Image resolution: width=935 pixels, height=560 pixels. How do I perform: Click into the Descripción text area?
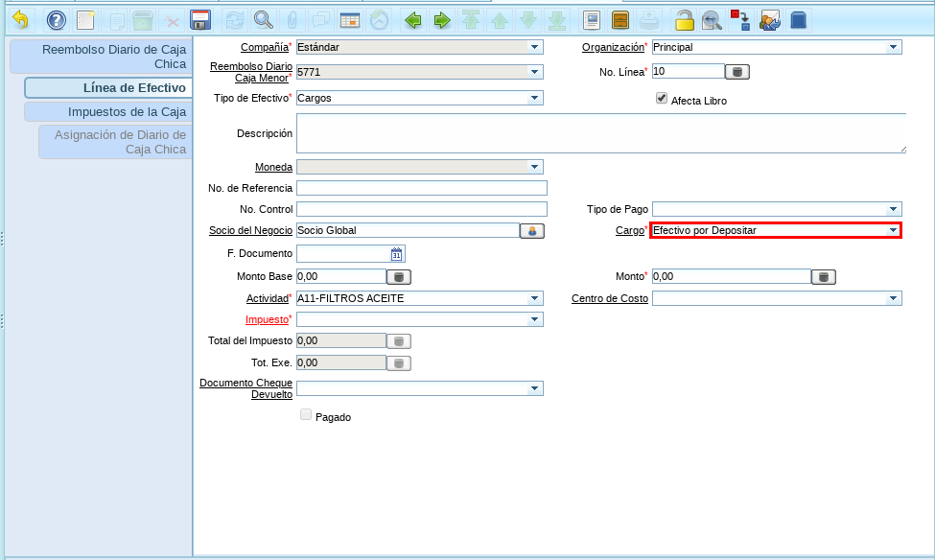click(x=600, y=133)
